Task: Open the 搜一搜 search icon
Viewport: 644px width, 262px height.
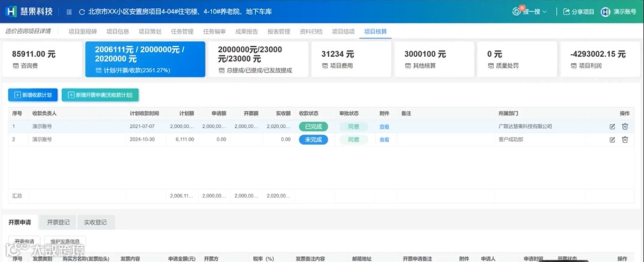Action: click(517, 11)
